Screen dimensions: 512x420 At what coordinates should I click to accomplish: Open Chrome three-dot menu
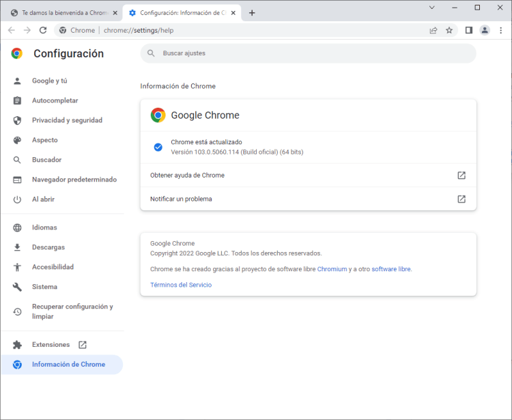coord(500,30)
